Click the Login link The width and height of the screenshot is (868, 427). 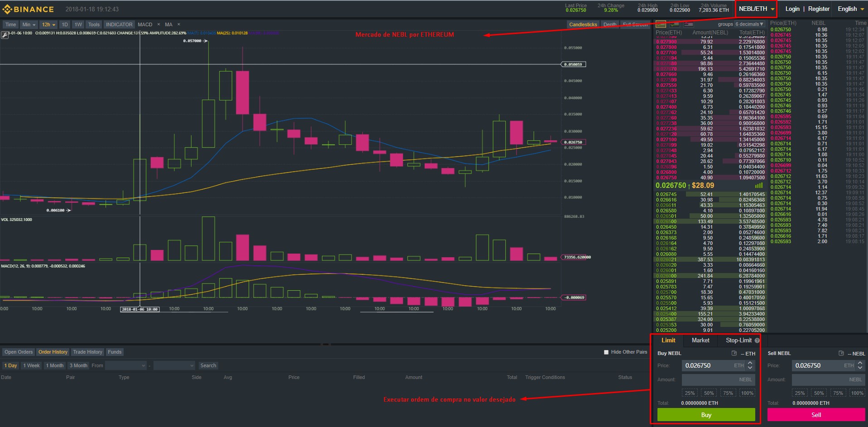tap(792, 9)
